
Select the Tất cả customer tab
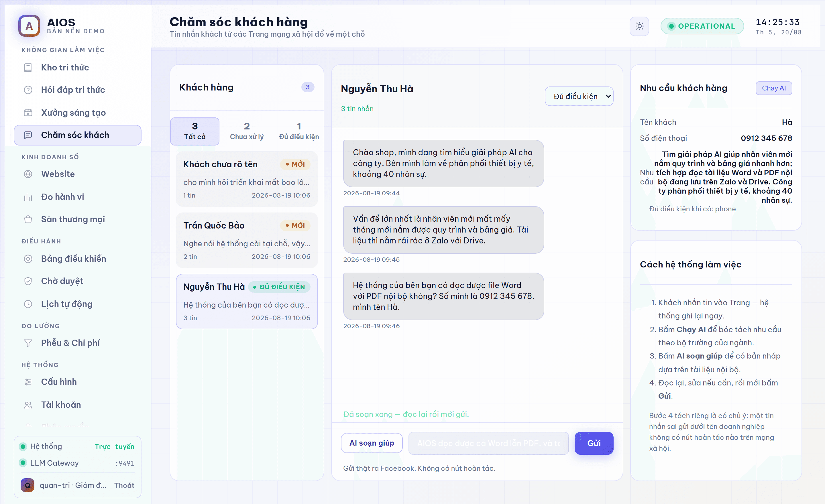(195, 131)
